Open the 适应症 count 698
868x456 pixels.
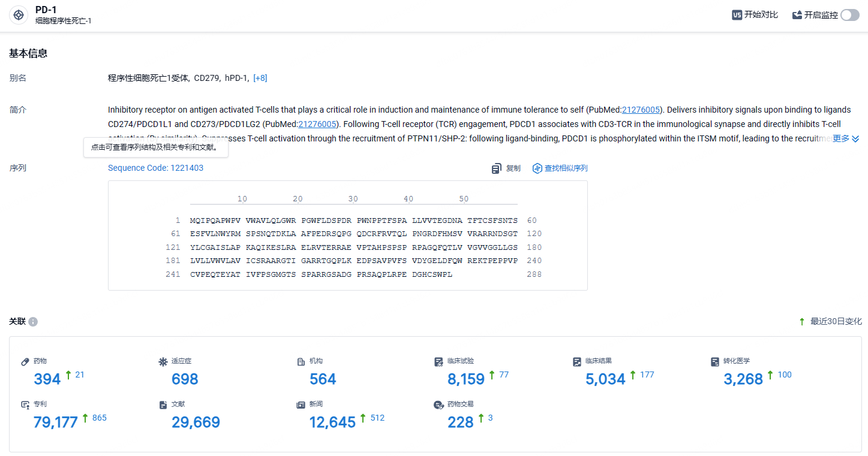click(x=185, y=379)
